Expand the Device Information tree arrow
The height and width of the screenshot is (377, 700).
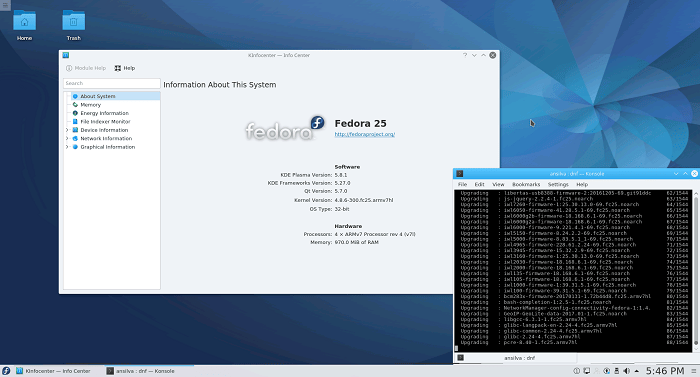click(67, 130)
